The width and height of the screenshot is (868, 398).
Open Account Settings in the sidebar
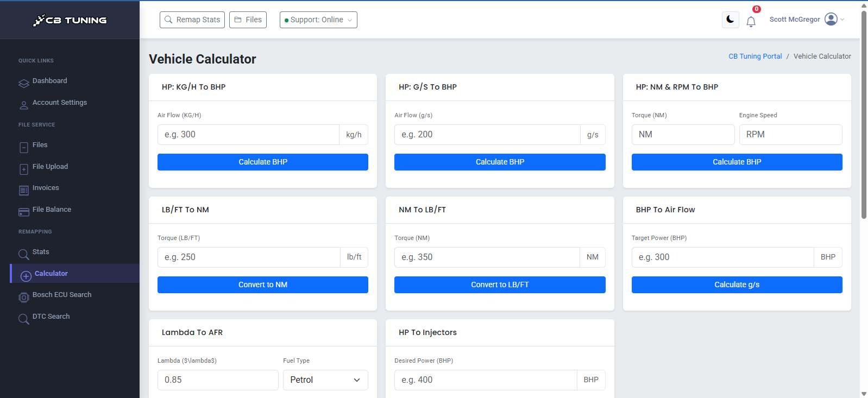(x=60, y=103)
